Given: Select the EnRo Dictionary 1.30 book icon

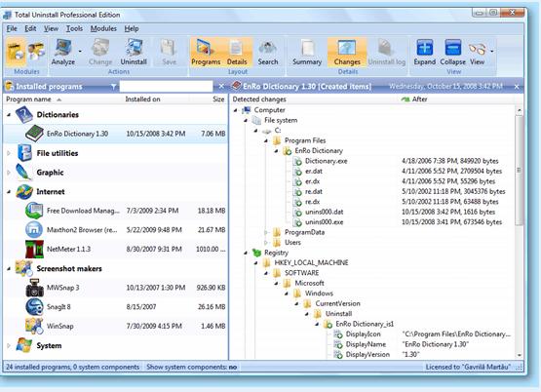Looking at the screenshot, I should tap(34, 134).
